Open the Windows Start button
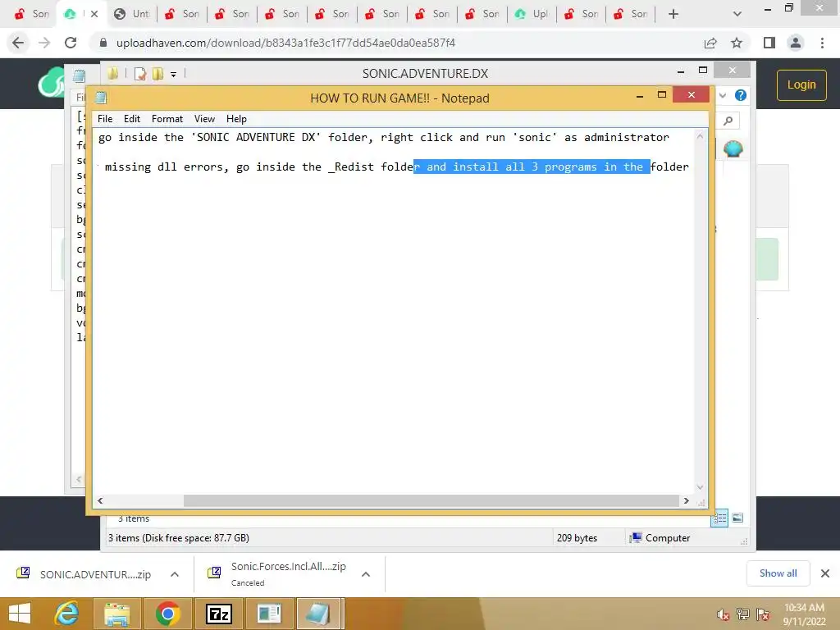This screenshot has width=840, height=630. click(x=20, y=614)
